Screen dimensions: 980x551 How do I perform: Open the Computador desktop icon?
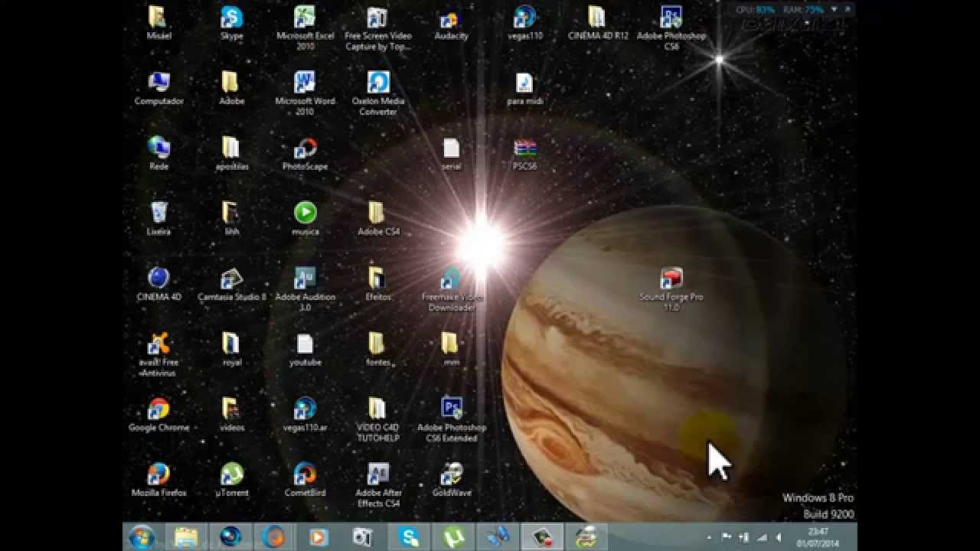(158, 88)
